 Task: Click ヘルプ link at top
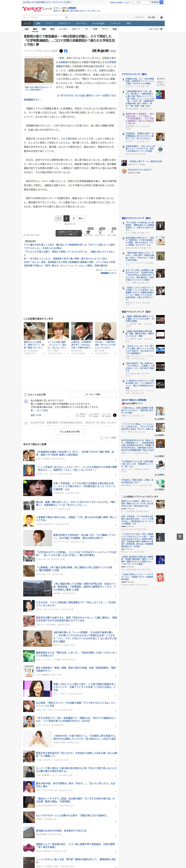pos(127,2)
